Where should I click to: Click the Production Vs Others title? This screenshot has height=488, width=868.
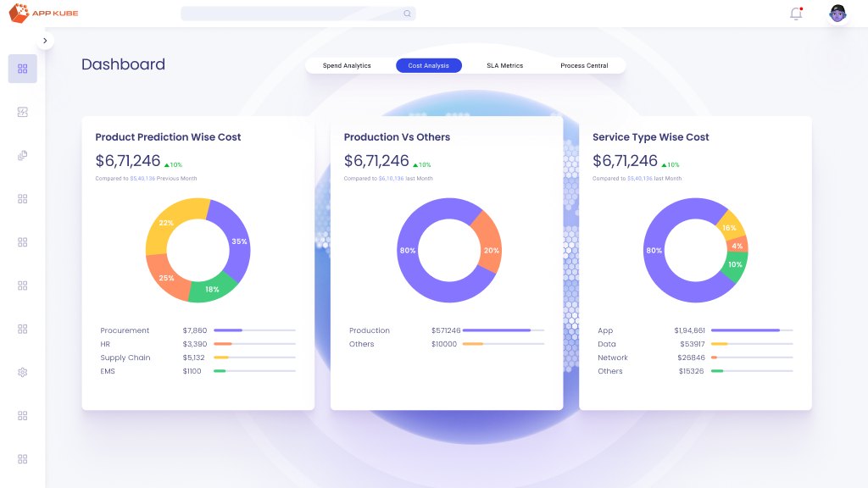[x=397, y=136]
